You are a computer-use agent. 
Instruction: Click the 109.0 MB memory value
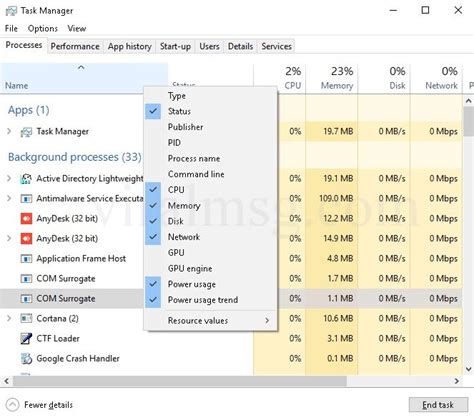click(336, 199)
